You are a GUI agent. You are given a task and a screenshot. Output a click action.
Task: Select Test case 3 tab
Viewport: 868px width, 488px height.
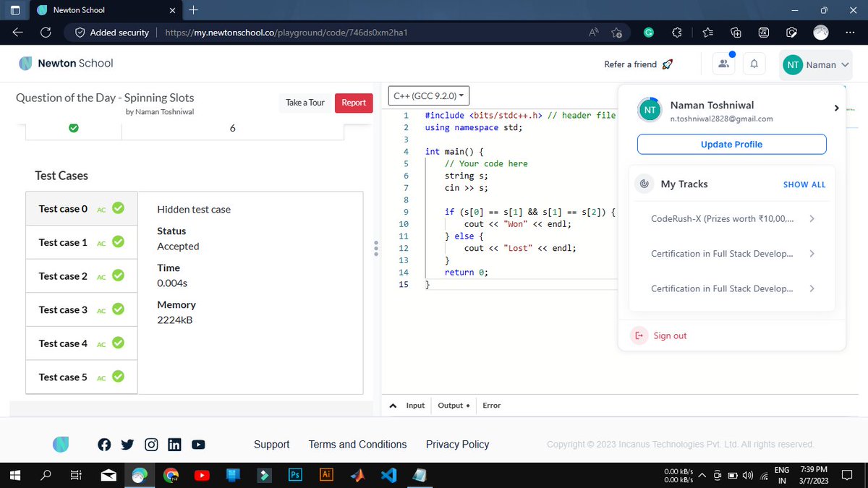click(82, 309)
